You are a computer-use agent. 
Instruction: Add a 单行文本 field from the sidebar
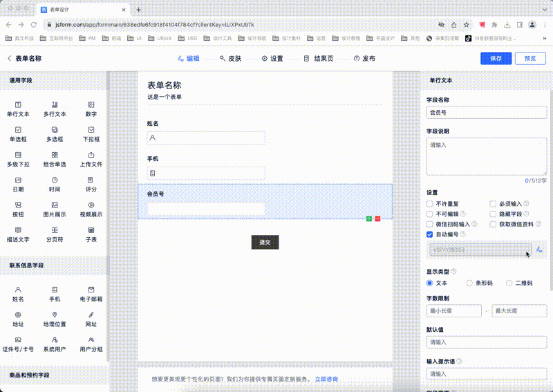pos(18,109)
